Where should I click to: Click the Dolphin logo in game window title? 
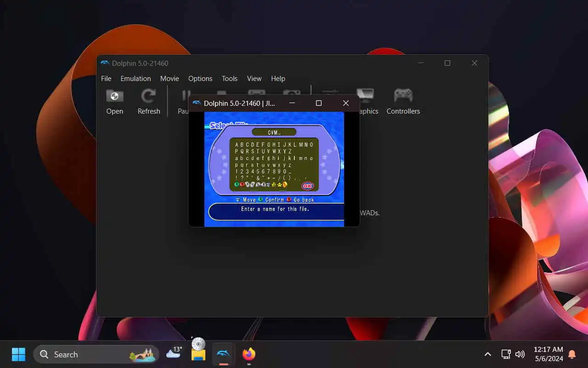[197, 103]
